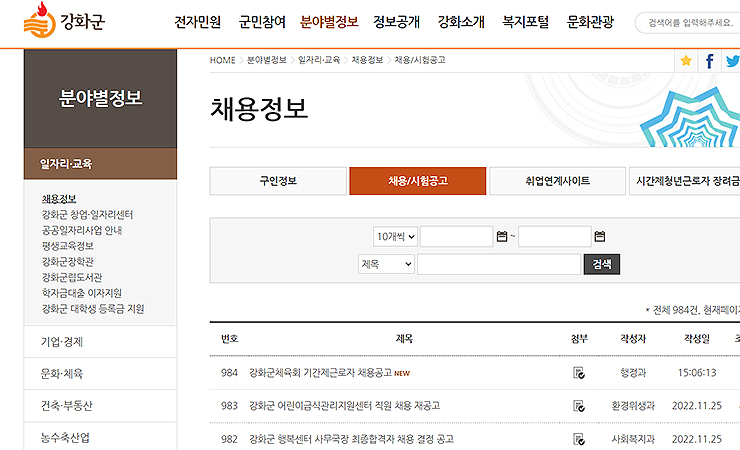Open post 강화군 행복센터 사무국장 최종합격자 공고
The width and height of the screenshot is (740, 450).
[x=351, y=439]
